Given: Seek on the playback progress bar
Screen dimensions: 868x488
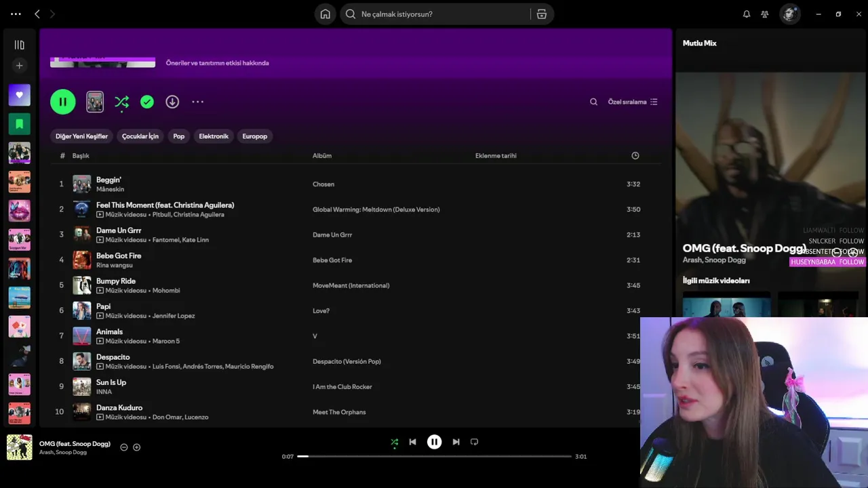Looking at the screenshot, I should 434,456.
